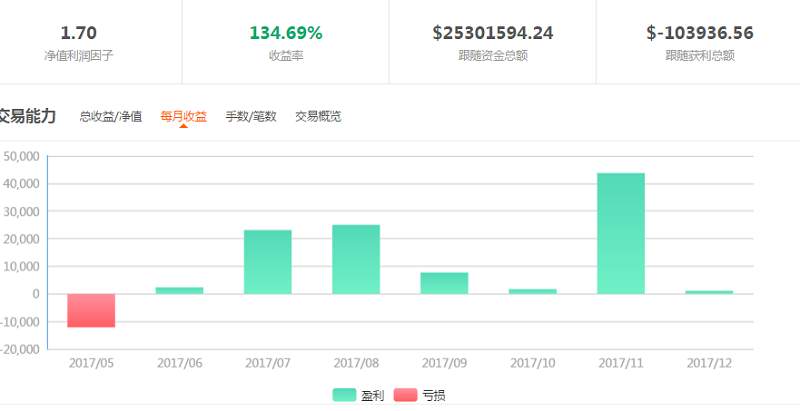This screenshot has width=800, height=411.
Task: Click the 2017/05 red loss bar
Action: click(91, 311)
